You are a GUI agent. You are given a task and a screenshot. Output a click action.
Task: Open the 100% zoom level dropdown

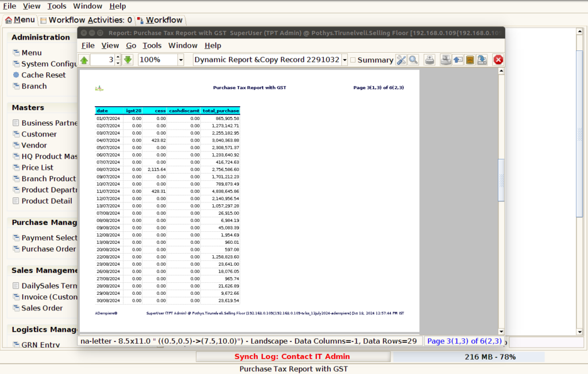(x=181, y=60)
